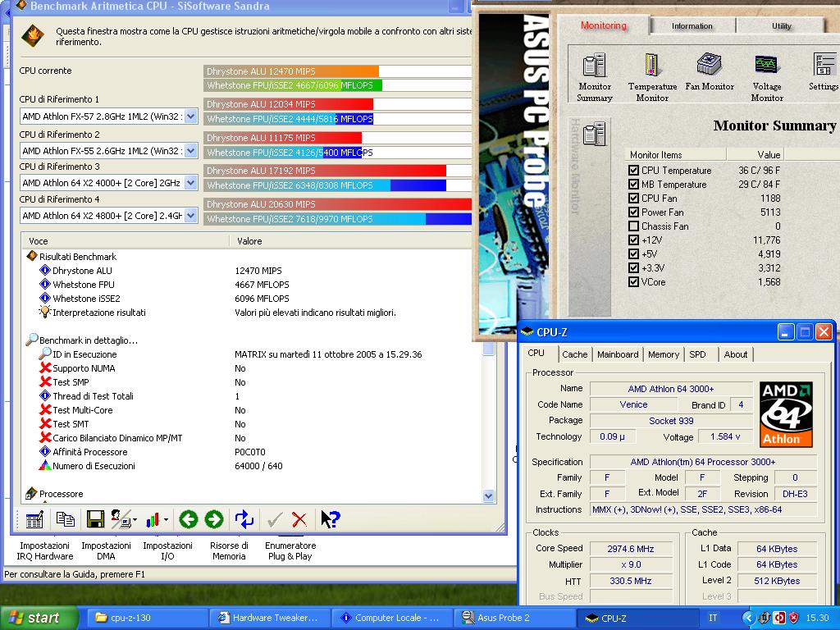Open Impostazioni IRQ Hardware module
Screen dimensions: 840x630
pos(45,550)
